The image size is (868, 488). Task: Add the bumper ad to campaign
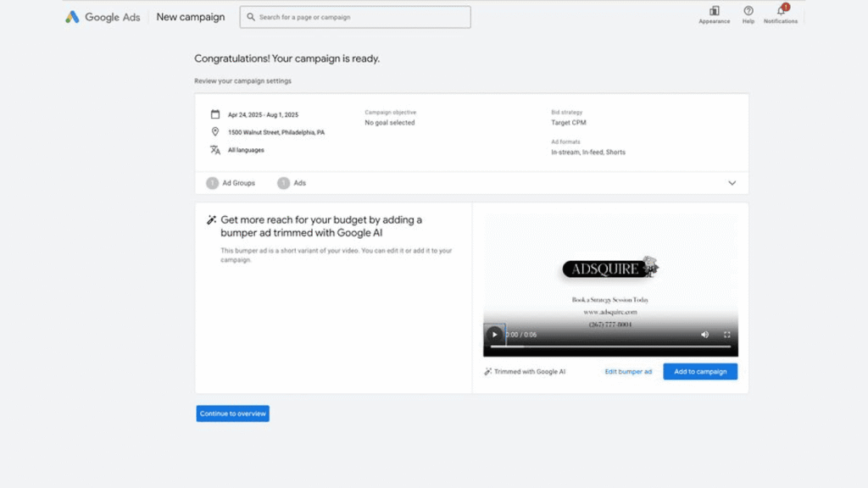pyautogui.click(x=700, y=371)
